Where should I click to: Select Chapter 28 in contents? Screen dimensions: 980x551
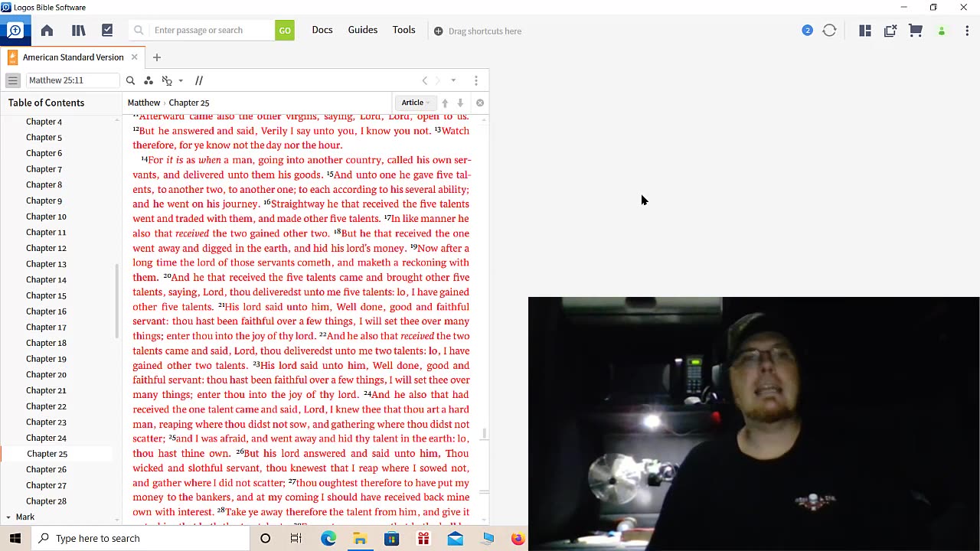click(47, 501)
